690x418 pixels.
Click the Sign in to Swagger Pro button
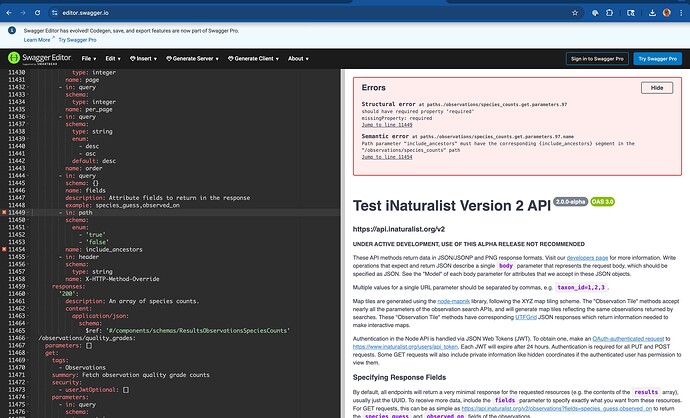[x=597, y=59]
